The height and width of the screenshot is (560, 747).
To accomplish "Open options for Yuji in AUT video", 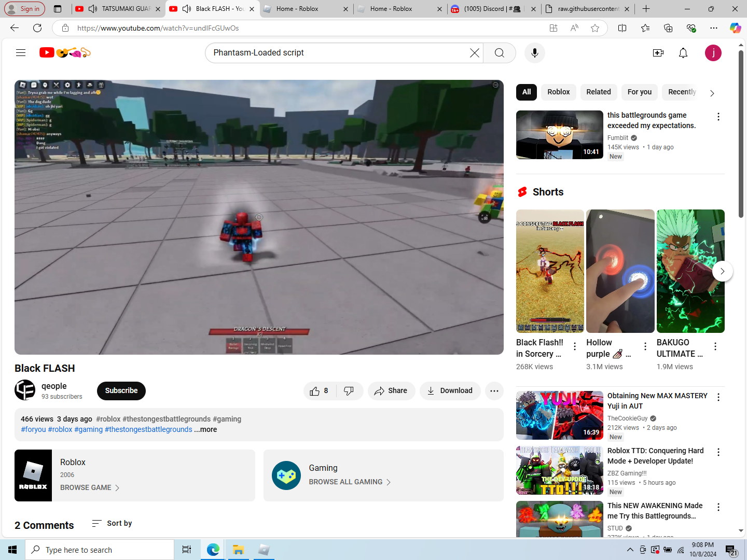I will tap(718, 397).
